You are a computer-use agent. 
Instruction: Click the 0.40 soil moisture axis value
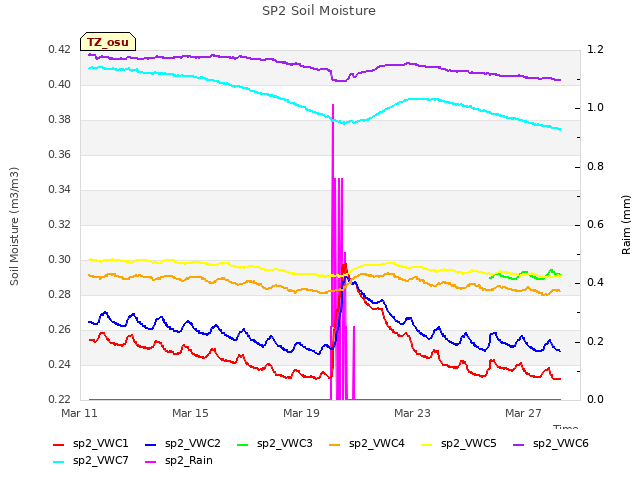(x=60, y=84)
